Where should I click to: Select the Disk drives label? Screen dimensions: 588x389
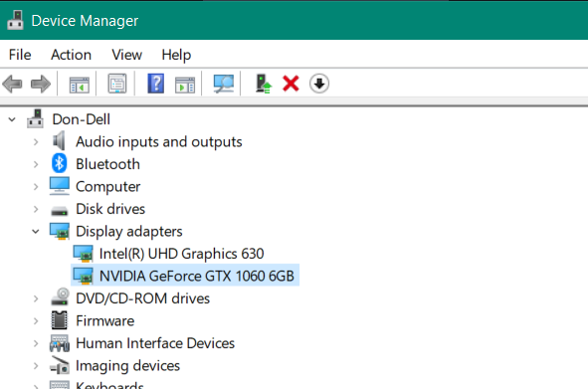[110, 209]
